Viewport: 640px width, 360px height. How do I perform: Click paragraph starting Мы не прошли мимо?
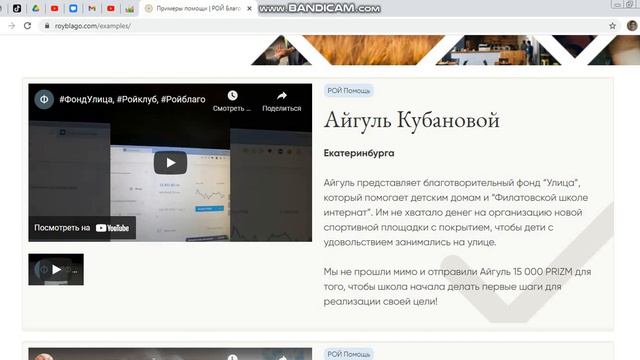point(457,287)
